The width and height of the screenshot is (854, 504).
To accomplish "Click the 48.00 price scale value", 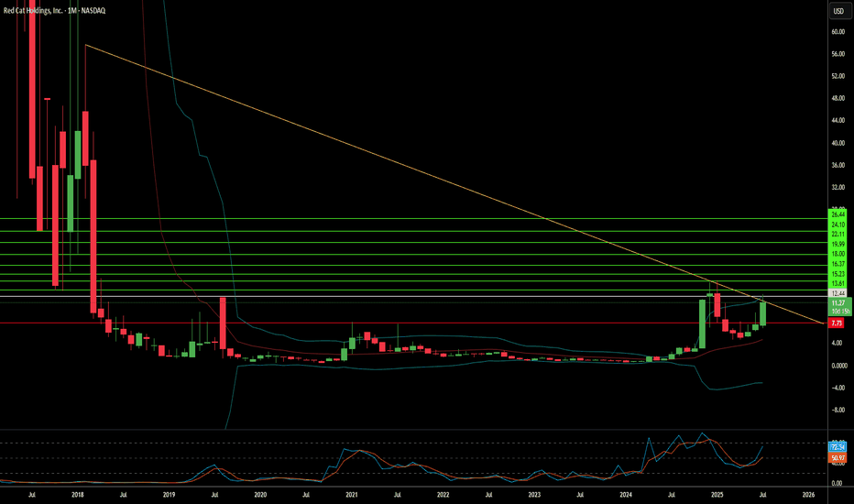I will [838, 99].
